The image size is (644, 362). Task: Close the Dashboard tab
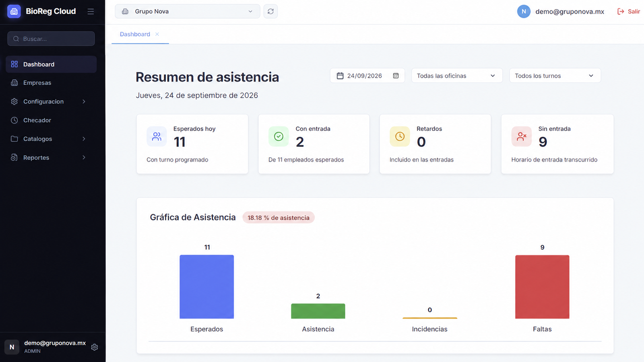pyautogui.click(x=157, y=34)
